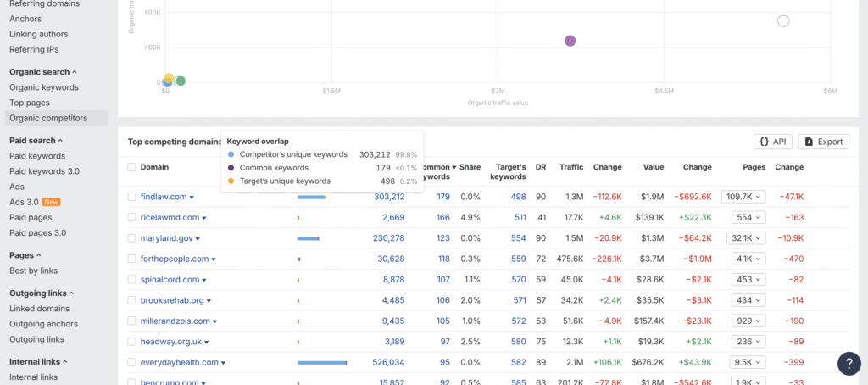Open the forthepeople.com domain link
Screen dimensions: 868x385
174,259
